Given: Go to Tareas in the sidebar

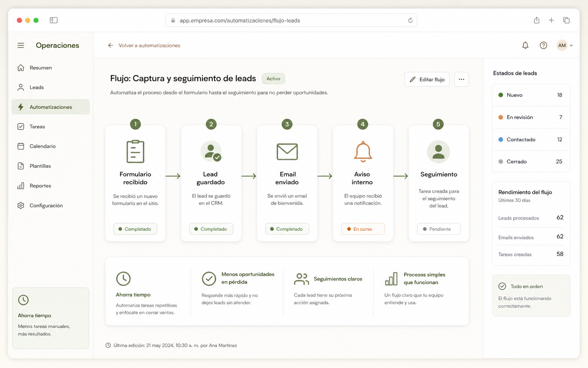Looking at the screenshot, I should (51, 126).
